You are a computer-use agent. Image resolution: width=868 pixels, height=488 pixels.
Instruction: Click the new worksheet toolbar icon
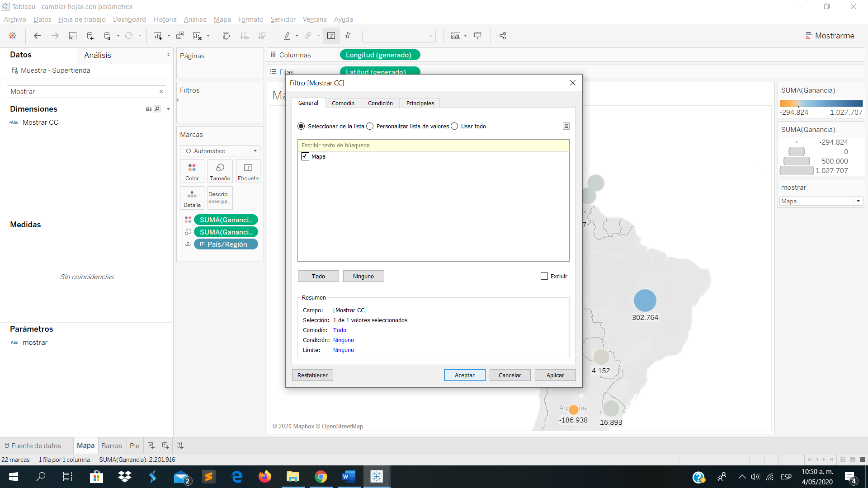pyautogui.click(x=157, y=36)
